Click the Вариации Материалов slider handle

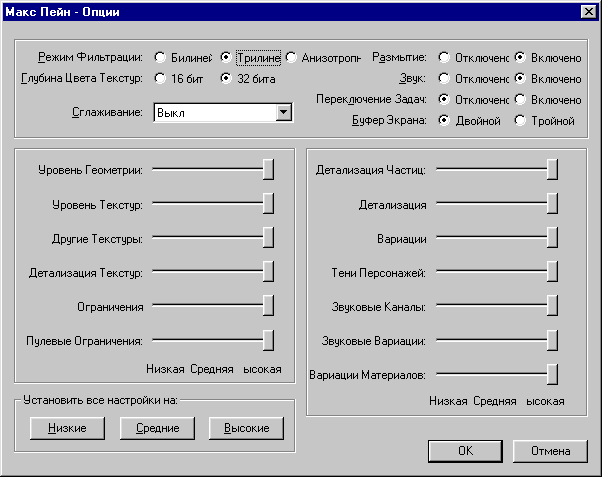(552, 374)
